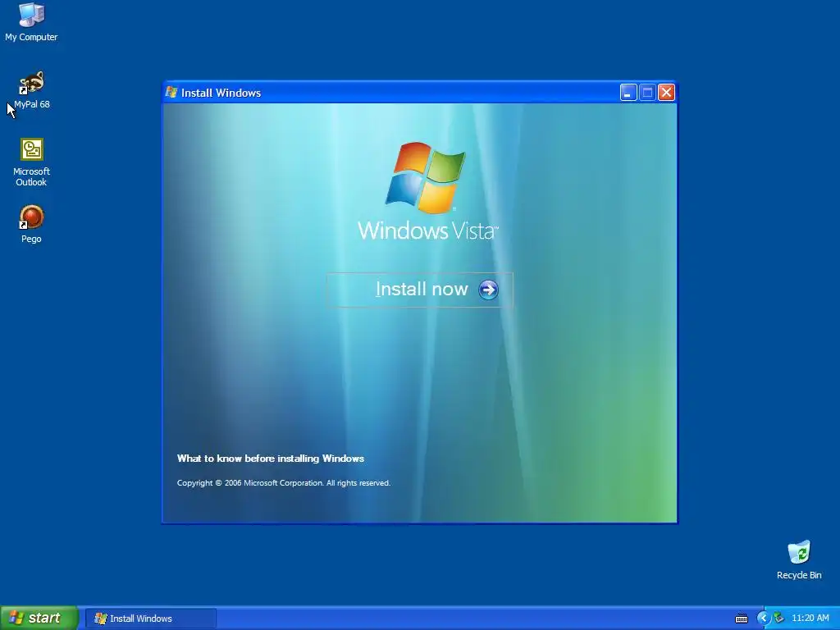This screenshot has width=840, height=630.
Task: Click the blue arrow next to Install now
Action: point(488,290)
